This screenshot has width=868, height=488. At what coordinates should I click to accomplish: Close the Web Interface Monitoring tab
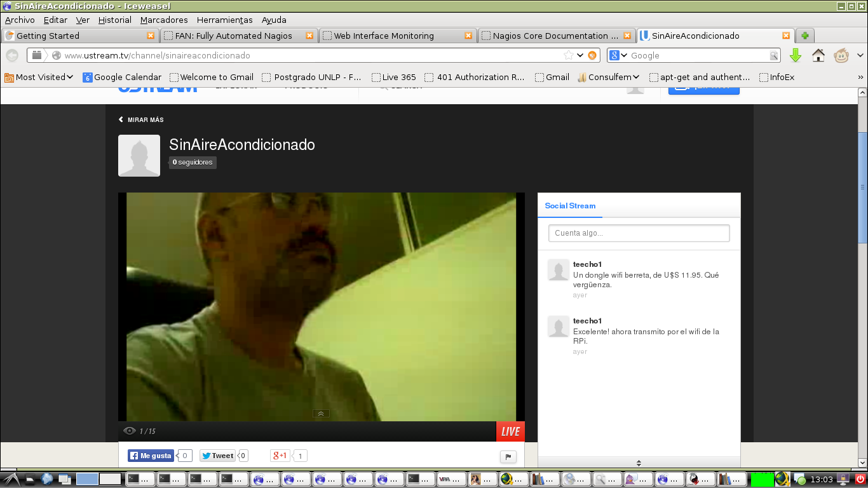coord(468,36)
